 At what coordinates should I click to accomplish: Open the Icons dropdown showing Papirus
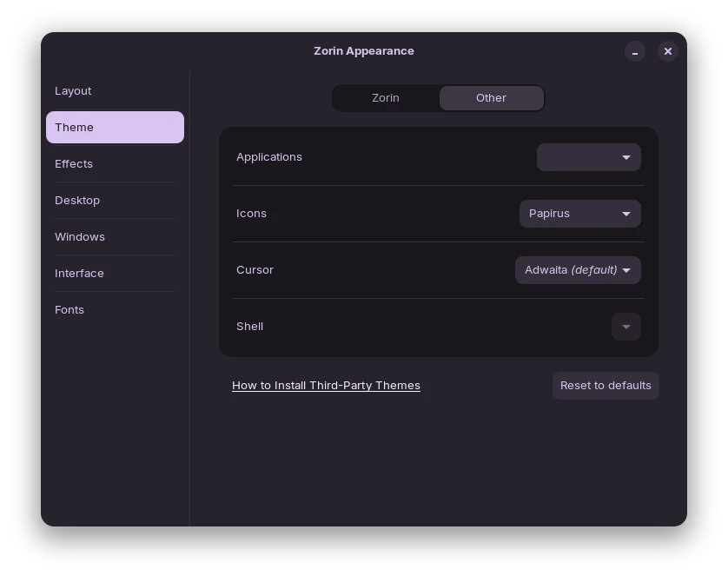click(579, 214)
